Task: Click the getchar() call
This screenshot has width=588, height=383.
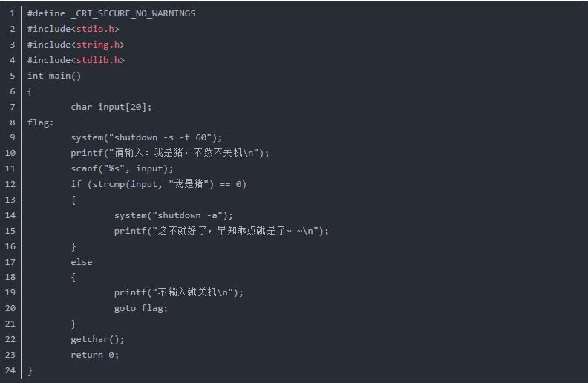Action: pos(98,339)
